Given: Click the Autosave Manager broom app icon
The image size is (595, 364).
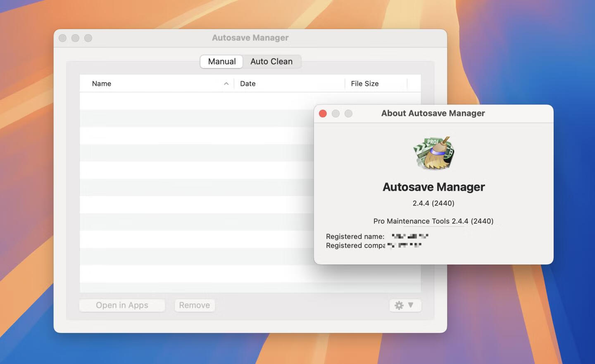Looking at the screenshot, I should pyautogui.click(x=434, y=153).
